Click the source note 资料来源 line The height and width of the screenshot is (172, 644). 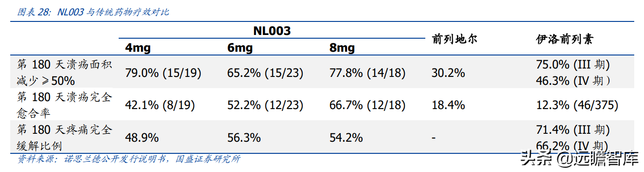tap(129, 159)
